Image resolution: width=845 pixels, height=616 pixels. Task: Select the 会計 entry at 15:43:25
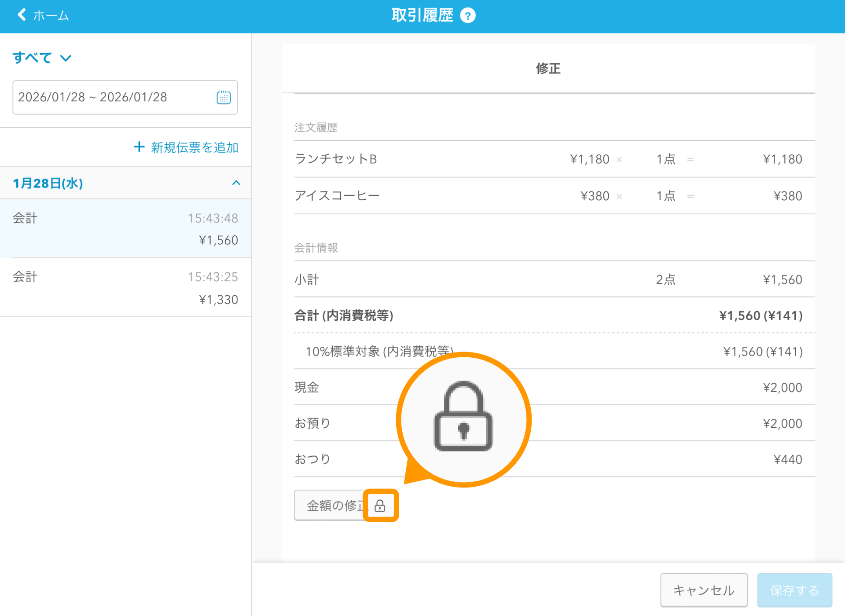coord(125,287)
